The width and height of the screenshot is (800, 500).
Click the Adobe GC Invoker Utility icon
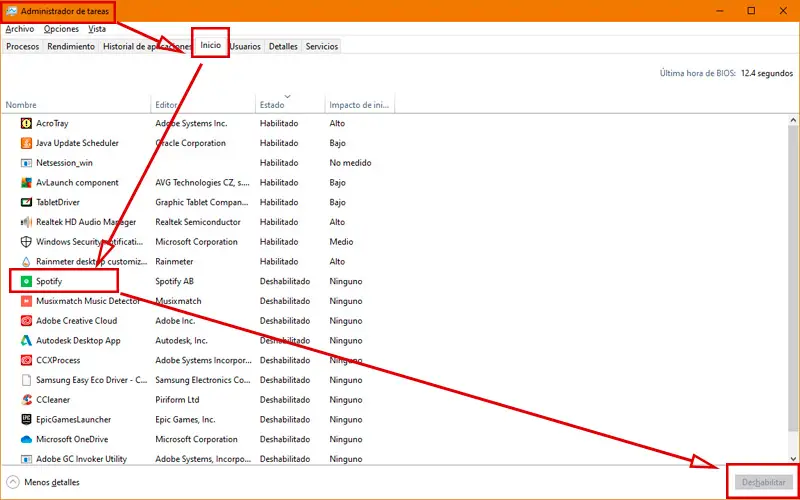[x=26, y=459]
